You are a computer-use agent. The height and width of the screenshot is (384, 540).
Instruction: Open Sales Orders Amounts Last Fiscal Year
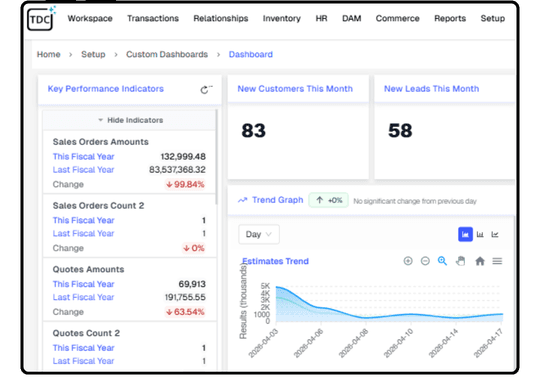(83, 170)
